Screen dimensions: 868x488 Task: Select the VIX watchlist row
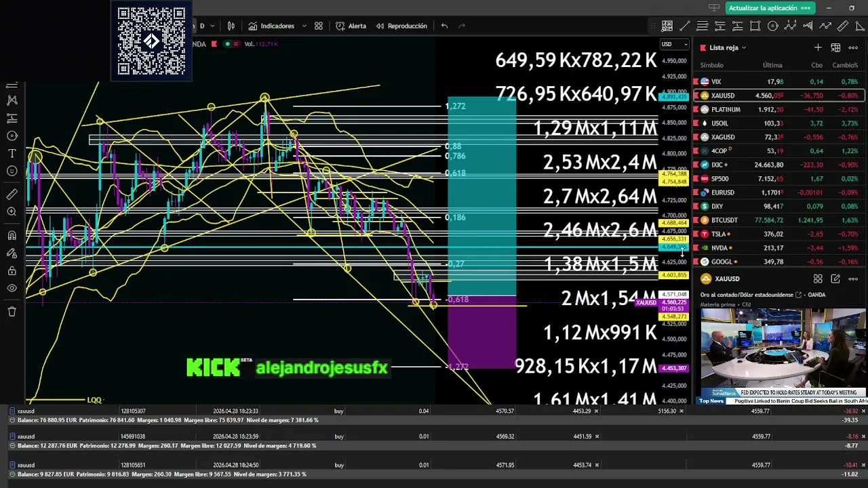(x=779, y=81)
